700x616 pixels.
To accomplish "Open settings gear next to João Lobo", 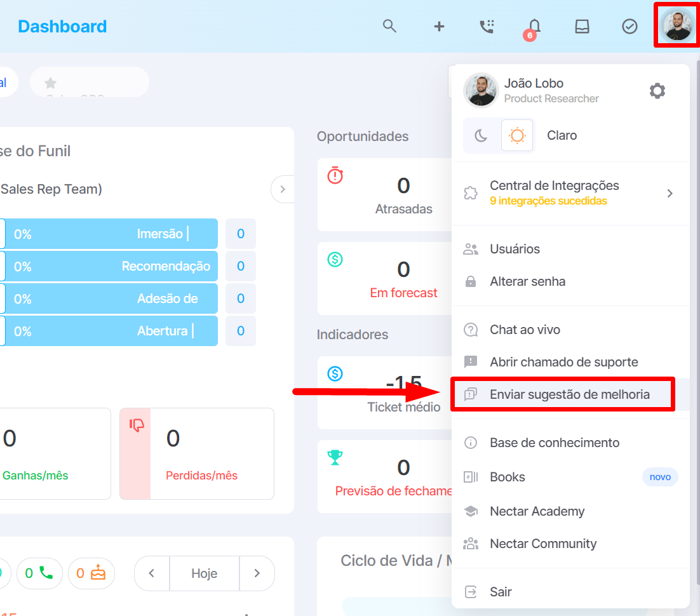I will [657, 91].
